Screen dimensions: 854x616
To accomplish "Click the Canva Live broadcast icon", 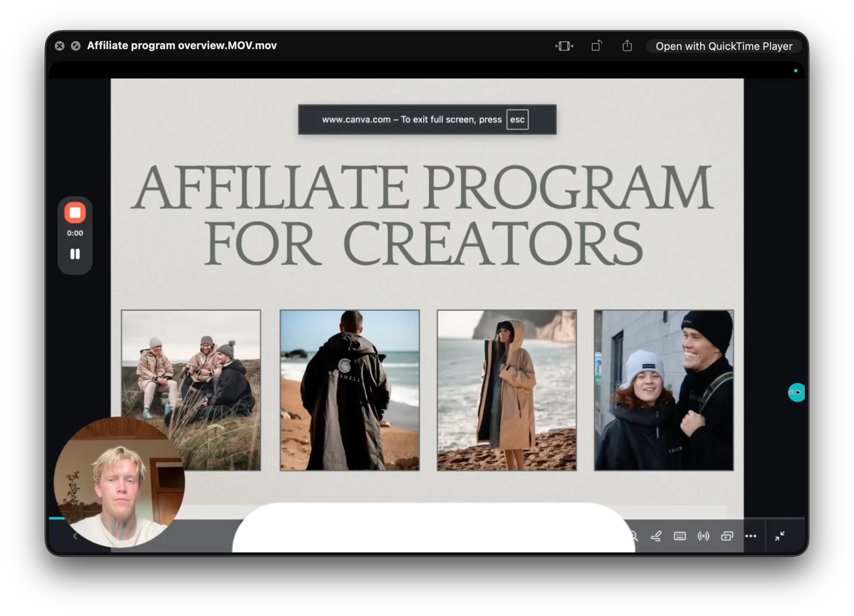I will pyautogui.click(x=703, y=536).
